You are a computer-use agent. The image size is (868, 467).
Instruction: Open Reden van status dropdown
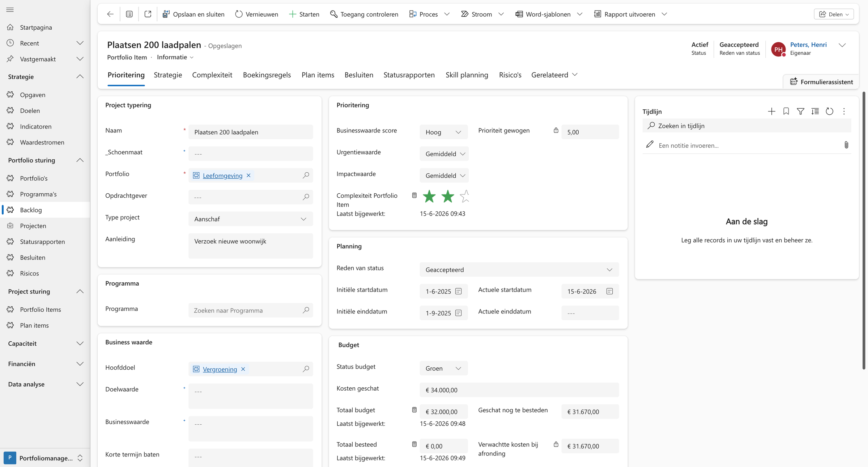coord(519,270)
